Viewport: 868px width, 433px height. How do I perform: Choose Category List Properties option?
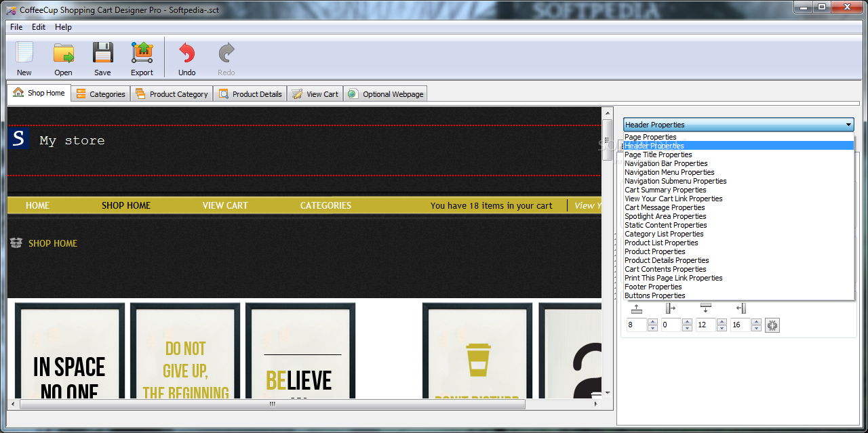pos(738,234)
